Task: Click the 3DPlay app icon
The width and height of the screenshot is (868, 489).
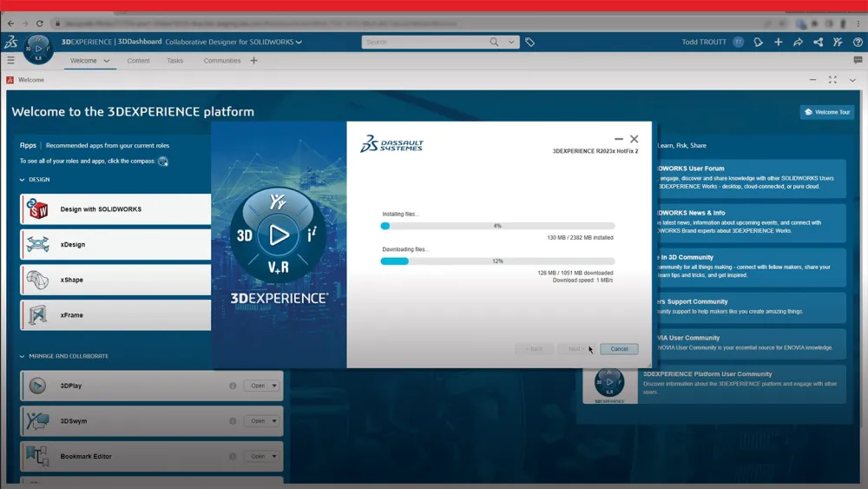Action: coord(37,386)
